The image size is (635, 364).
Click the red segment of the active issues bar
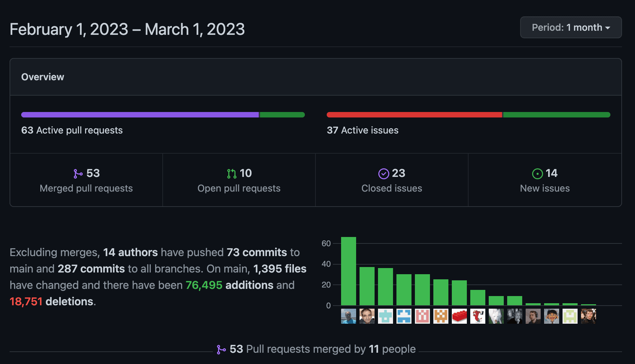pyautogui.click(x=414, y=115)
